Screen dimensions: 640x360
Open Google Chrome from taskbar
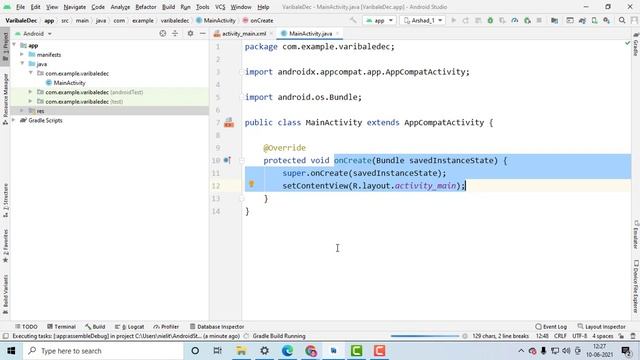click(311, 351)
